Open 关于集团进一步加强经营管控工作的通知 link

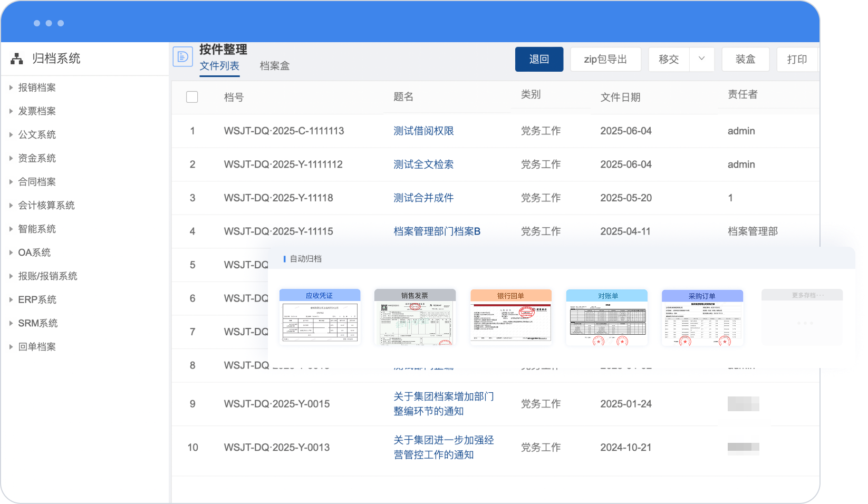(443, 448)
